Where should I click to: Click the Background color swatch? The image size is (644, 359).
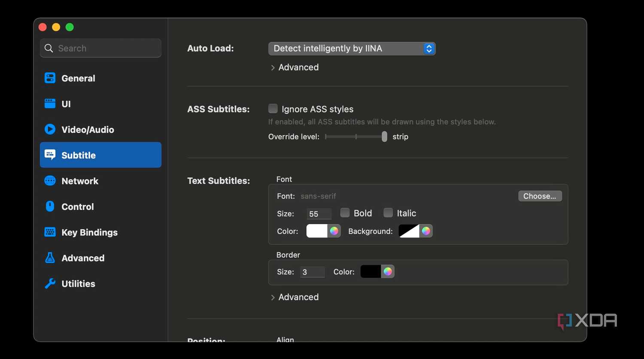[x=409, y=231]
